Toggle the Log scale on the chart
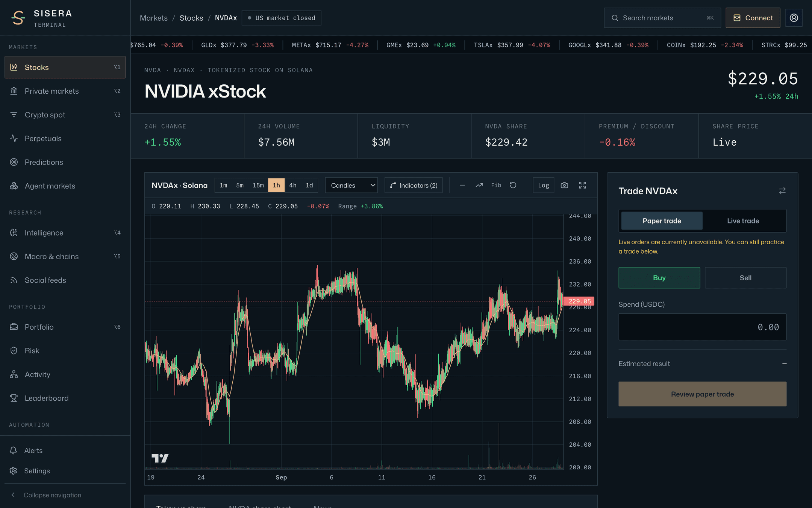Viewport: 812px width, 508px height. [x=543, y=185]
